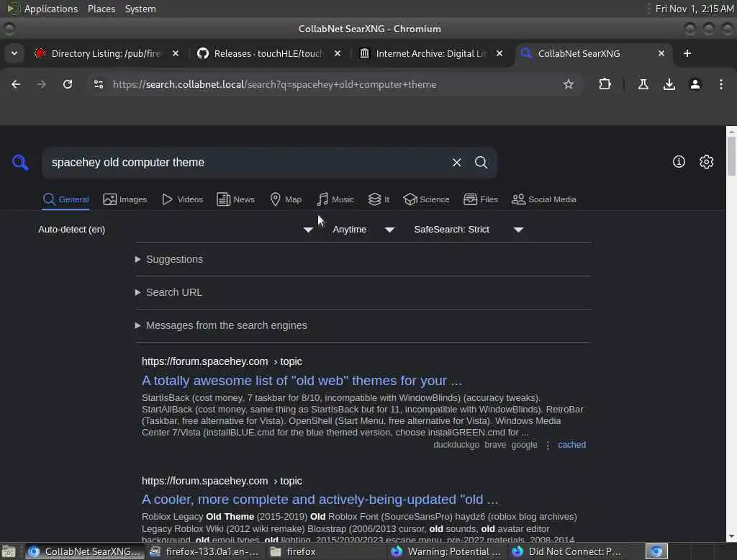
Task: Open the Extensions puzzle icon
Action: pos(605,84)
